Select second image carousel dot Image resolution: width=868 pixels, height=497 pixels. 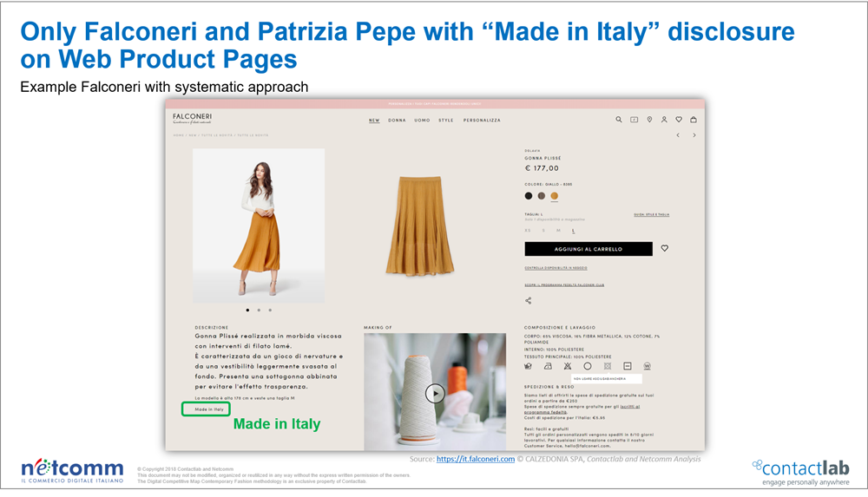[259, 310]
